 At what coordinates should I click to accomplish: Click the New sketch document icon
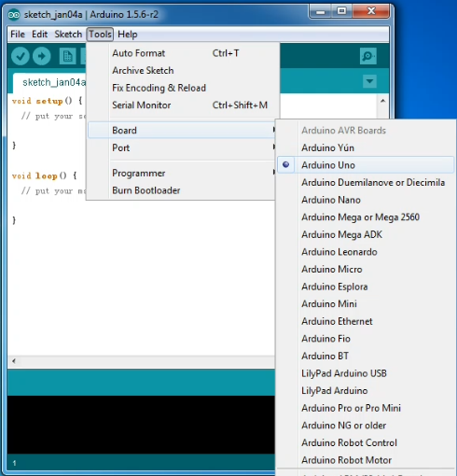point(67,56)
